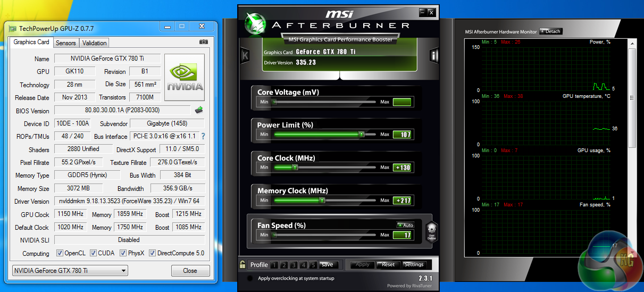Click the GPU-Z Close button
This screenshot has height=292, width=644.
(x=190, y=271)
